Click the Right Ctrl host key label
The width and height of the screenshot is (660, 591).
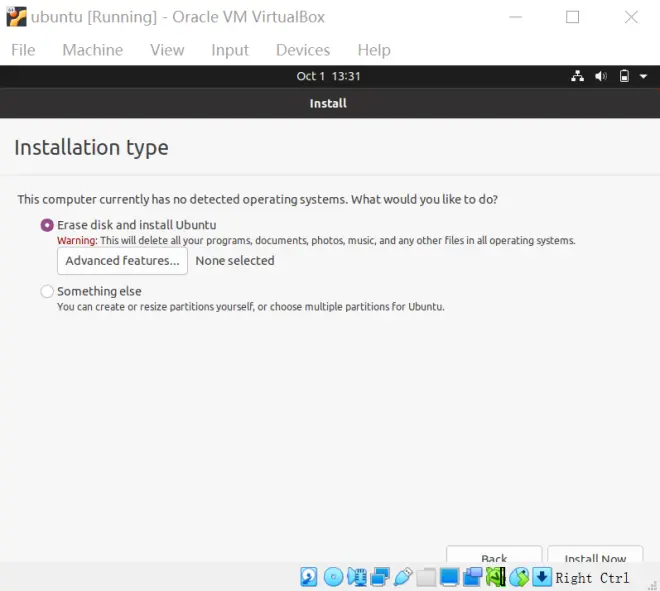592,578
